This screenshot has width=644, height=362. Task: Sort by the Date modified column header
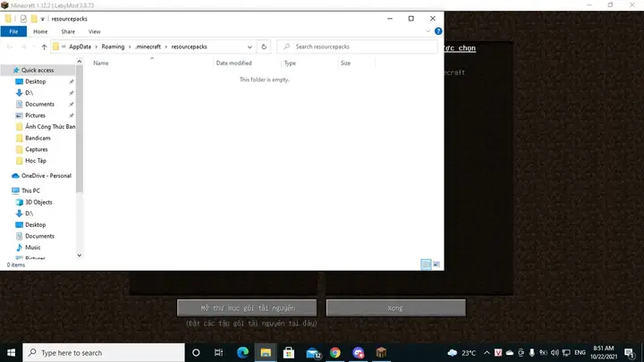233,63
